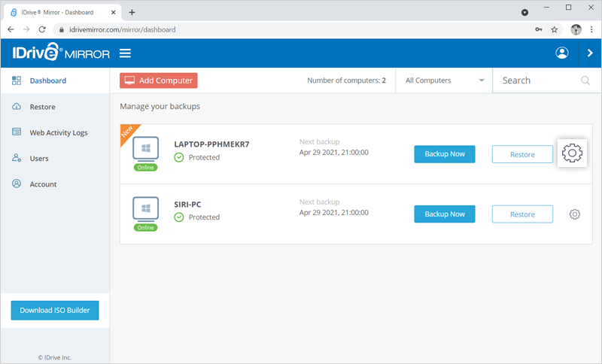Click the green Protected checkmark for SIRI-PC
The width and height of the screenshot is (602, 364).
179,217
